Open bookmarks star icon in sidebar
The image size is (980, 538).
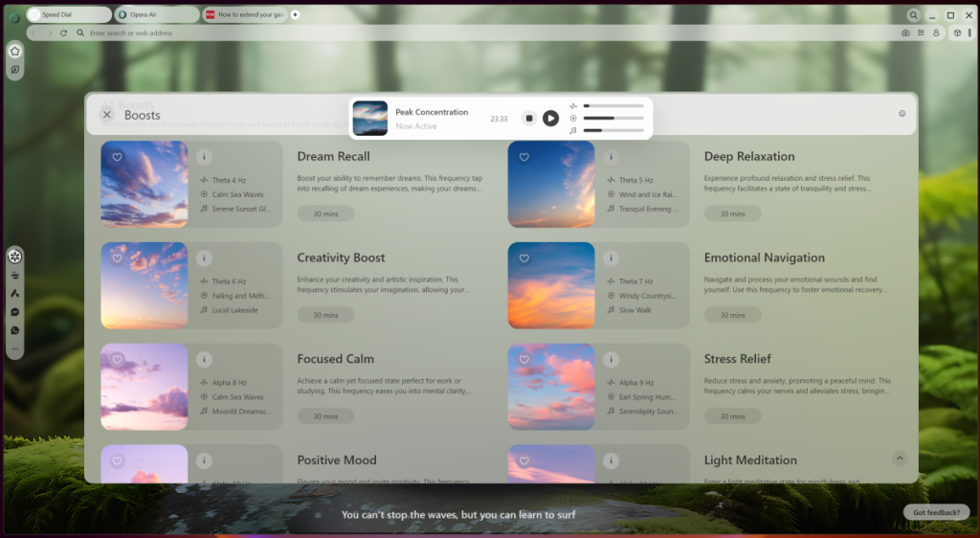[15, 52]
